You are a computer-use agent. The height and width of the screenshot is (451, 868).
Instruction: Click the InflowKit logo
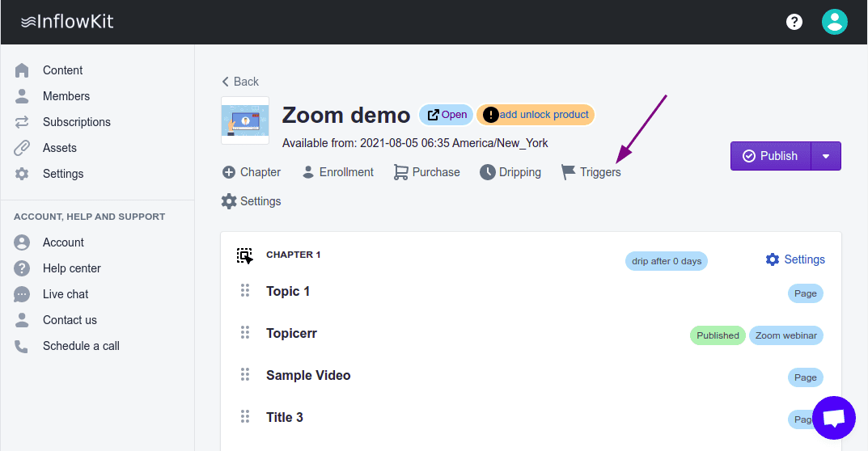(x=67, y=22)
